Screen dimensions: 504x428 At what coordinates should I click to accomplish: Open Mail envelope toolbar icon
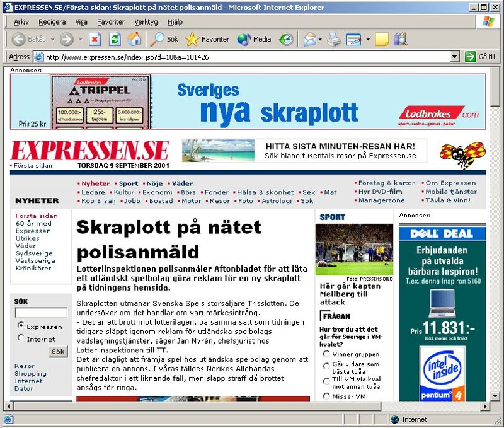309,40
